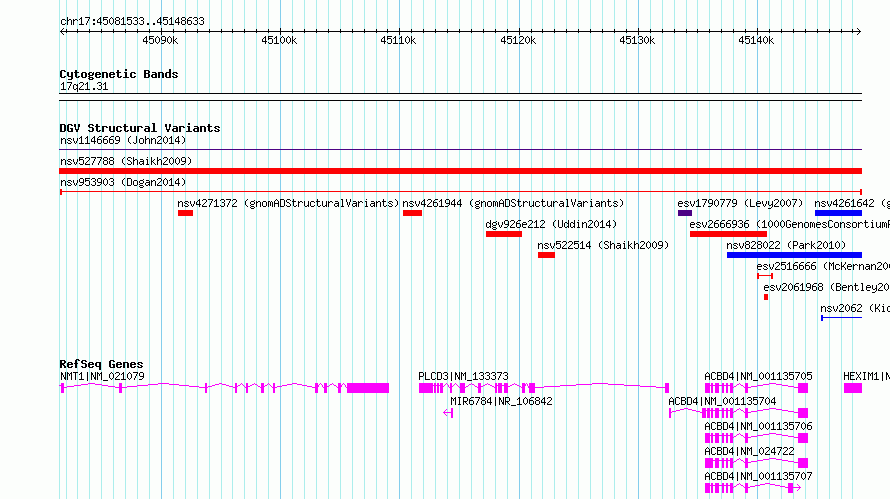Click the thick red nsv527788 bar
Screen dimensions: 890x499
[460, 171]
